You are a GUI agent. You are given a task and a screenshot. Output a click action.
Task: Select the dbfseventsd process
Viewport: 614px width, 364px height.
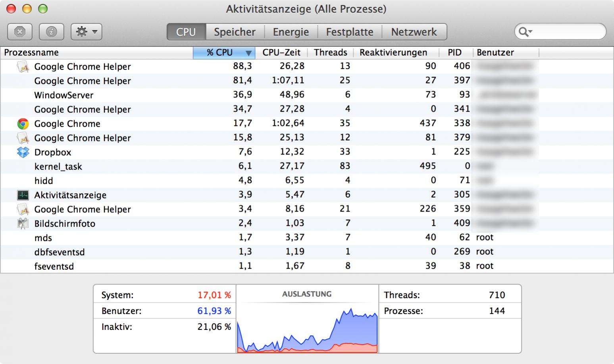click(x=307, y=252)
